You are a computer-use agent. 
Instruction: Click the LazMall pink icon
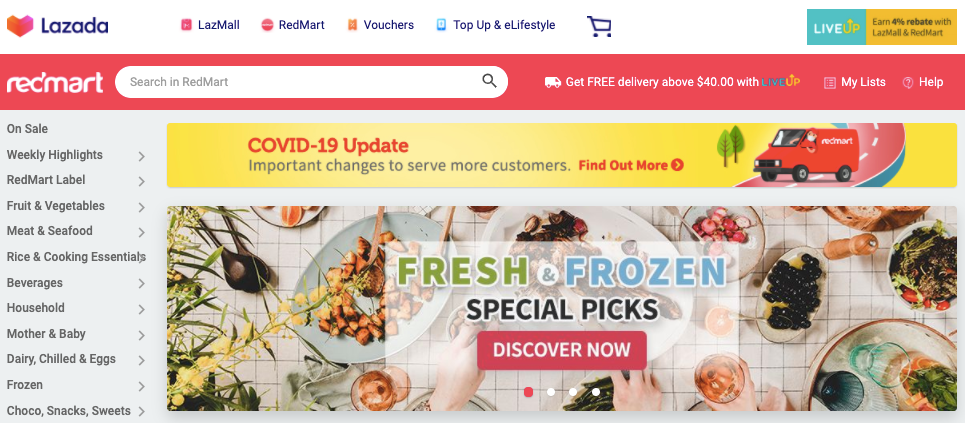186,25
